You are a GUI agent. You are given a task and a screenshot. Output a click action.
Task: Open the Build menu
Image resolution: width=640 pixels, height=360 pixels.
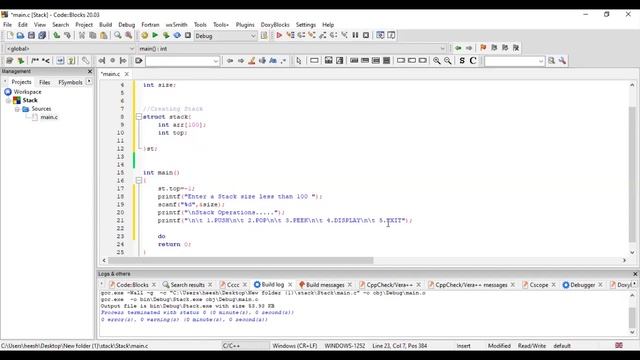coord(105,24)
